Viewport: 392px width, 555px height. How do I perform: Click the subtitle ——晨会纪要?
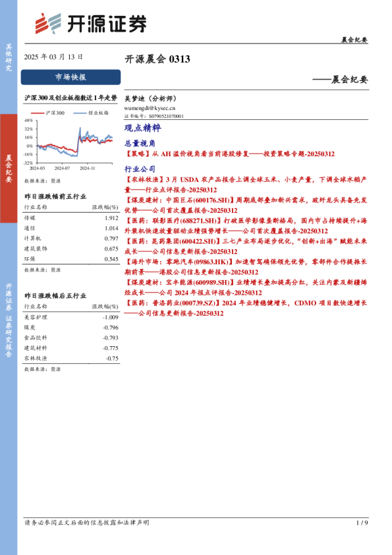pos(340,80)
